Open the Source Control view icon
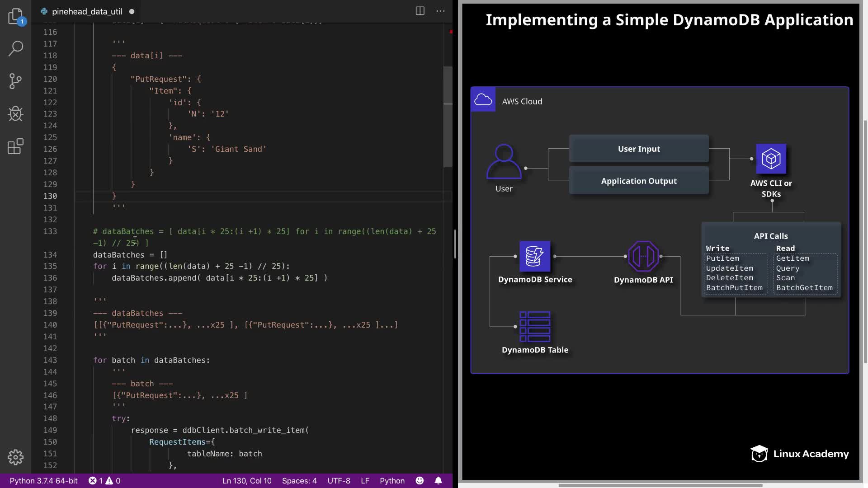This screenshot has width=868, height=488. click(x=15, y=81)
